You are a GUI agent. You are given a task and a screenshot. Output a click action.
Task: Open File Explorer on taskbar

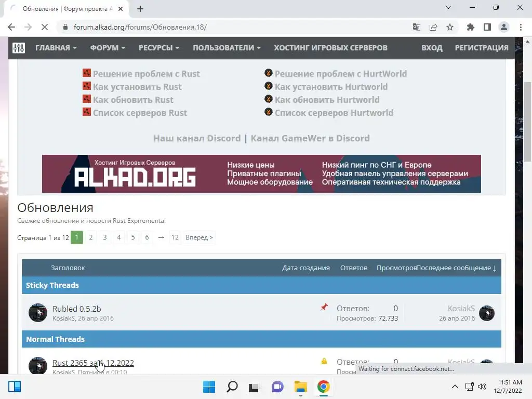point(301,387)
